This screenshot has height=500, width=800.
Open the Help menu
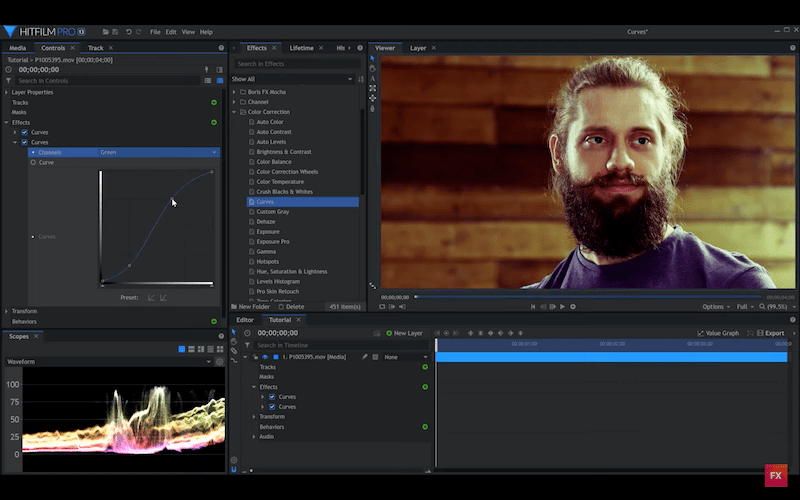pos(206,32)
